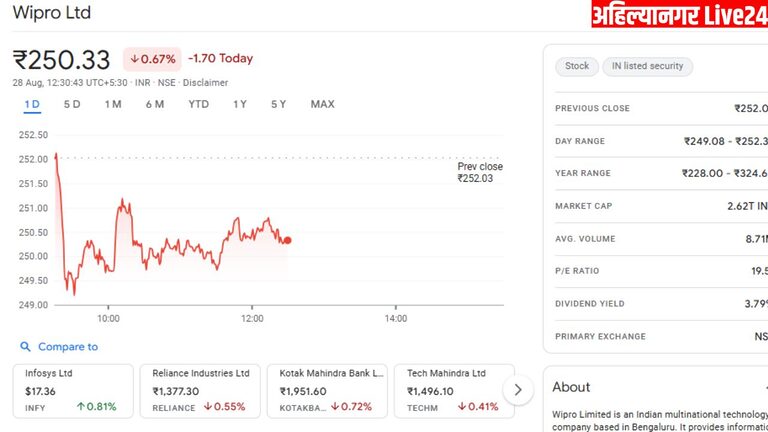
Task: Click the Tech Mahindra down-arrow change
Action: [x=478, y=407]
